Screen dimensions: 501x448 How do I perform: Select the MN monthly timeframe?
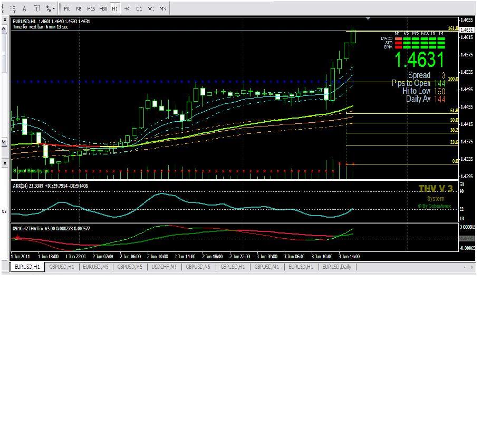click(x=163, y=9)
